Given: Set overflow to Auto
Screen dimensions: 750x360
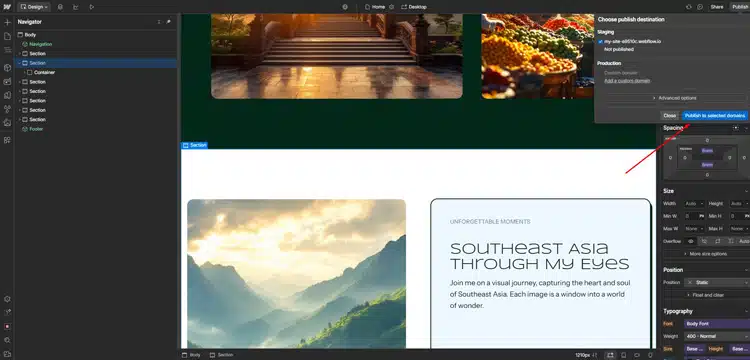Looking at the screenshot, I should coord(744,241).
